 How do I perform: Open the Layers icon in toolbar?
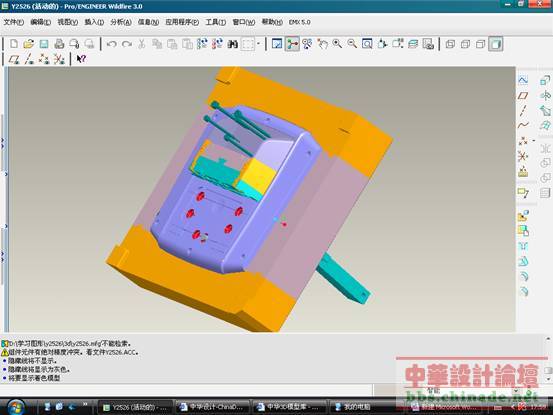pos(413,44)
